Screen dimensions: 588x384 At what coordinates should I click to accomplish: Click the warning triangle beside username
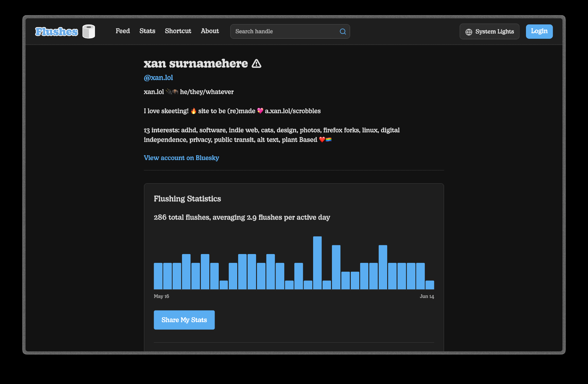coord(256,64)
